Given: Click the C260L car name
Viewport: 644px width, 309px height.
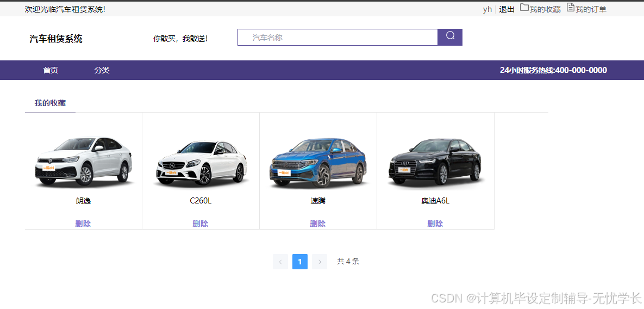Looking at the screenshot, I should [201, 201].
